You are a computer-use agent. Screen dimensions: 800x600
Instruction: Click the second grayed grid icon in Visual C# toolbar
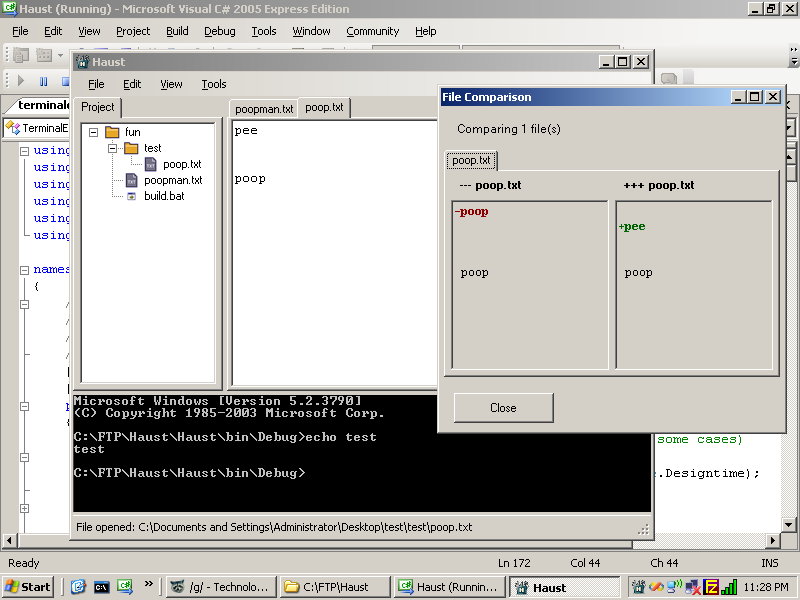click(44, 55)
